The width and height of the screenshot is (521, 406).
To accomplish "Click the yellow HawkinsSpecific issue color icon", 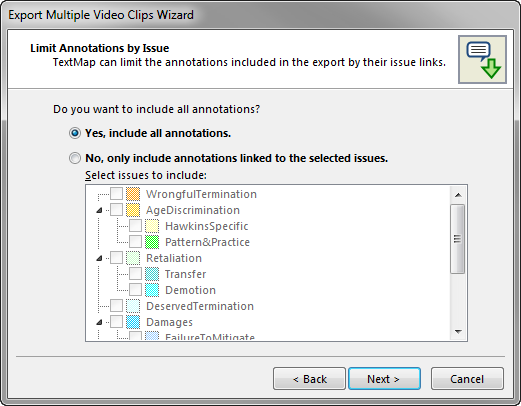I will pyautogui.click(x=152, y=226).
